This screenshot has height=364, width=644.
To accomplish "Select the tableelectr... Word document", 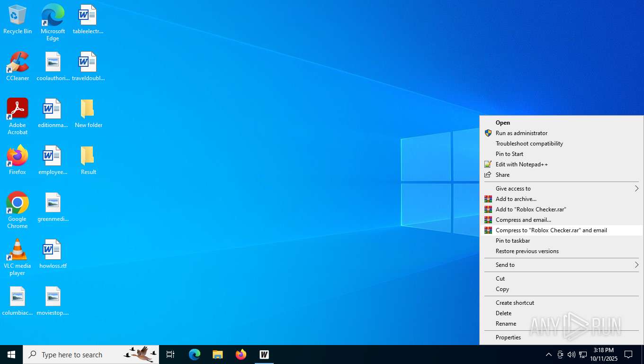I will click(x=88, y=20).
